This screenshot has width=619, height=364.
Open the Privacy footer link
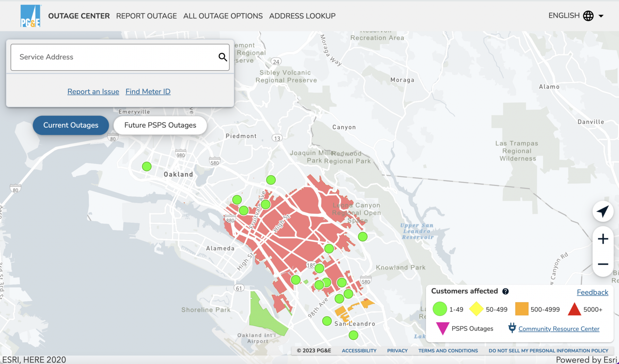tap(397, 350)
